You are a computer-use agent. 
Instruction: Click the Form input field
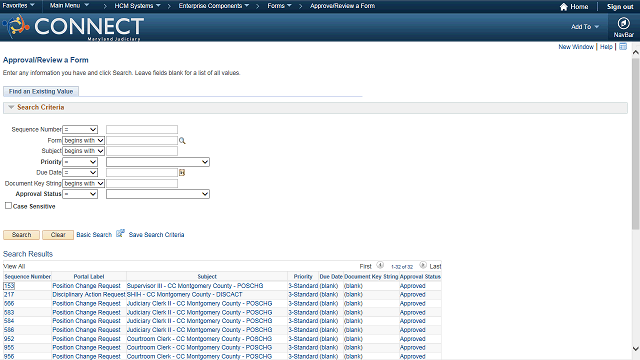coord(142,140)
